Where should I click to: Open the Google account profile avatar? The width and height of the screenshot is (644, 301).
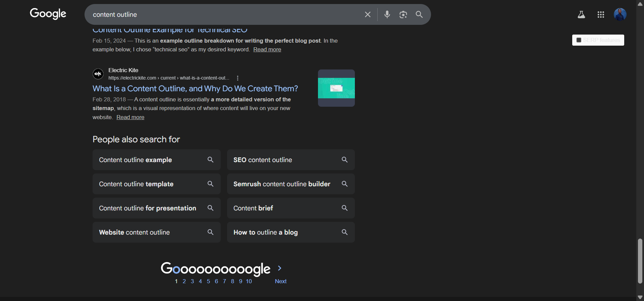coord(620,14)
